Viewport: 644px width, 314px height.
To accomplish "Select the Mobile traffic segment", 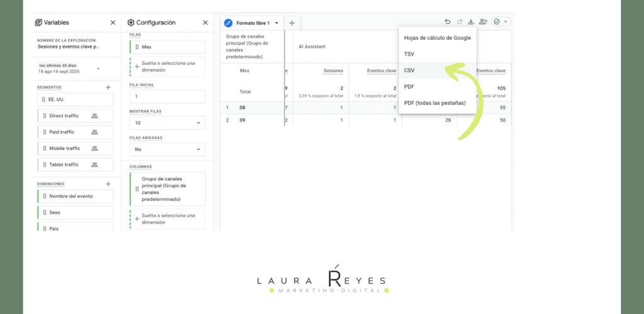I will click(75, 148).
